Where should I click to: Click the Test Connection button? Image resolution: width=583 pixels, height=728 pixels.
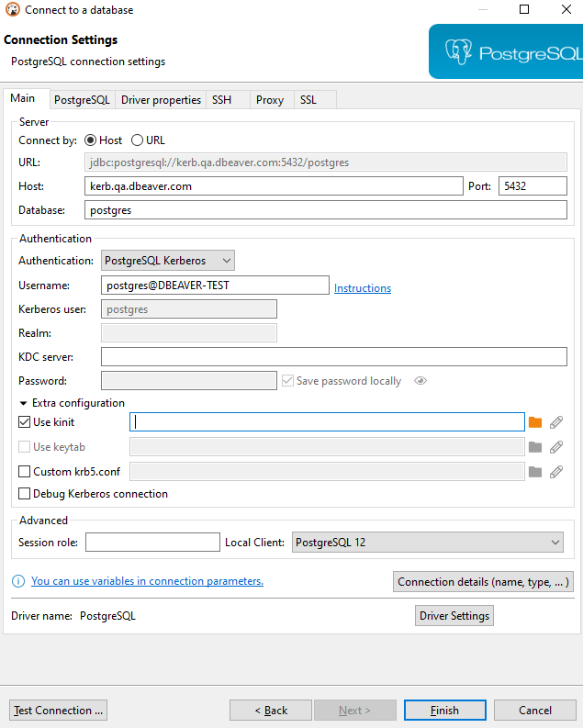(58, 711)
